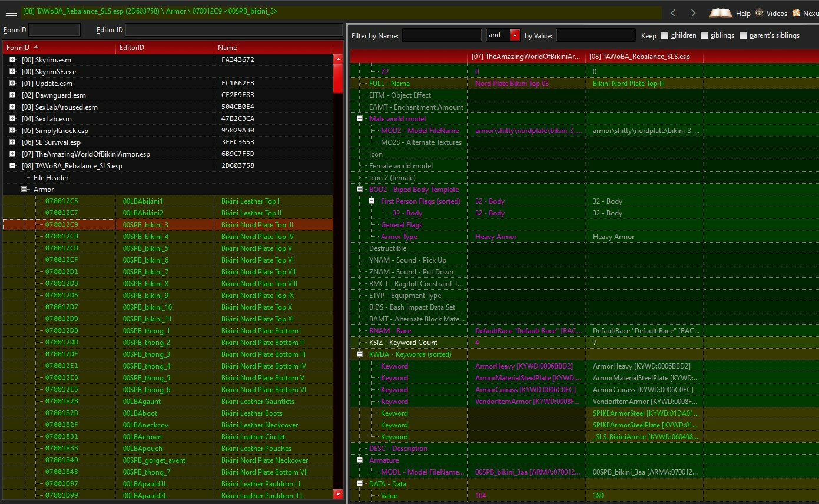Click the tree scrollbar down arrow
The width and height of the screenshot is (819, 504).
point(338,495)
